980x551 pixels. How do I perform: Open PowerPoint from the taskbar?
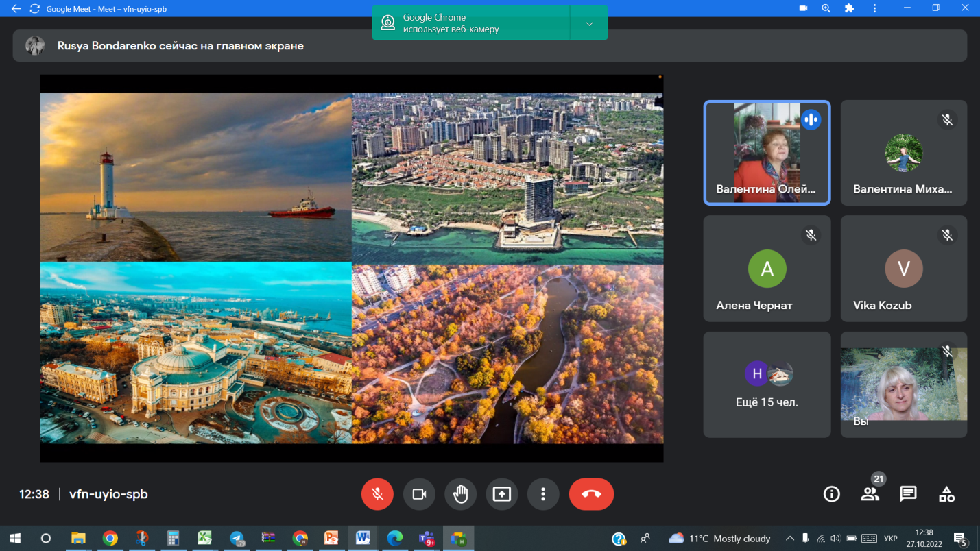pos(331,539)
